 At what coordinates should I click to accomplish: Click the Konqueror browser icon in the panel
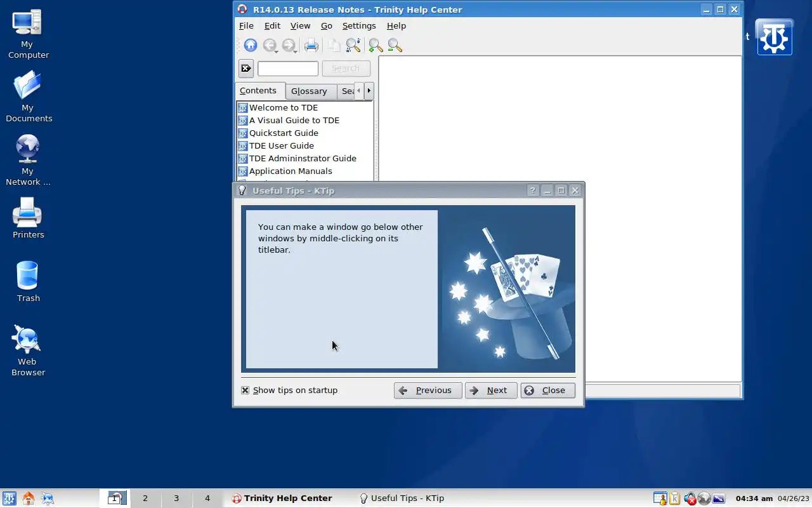(x=47, y=498)
